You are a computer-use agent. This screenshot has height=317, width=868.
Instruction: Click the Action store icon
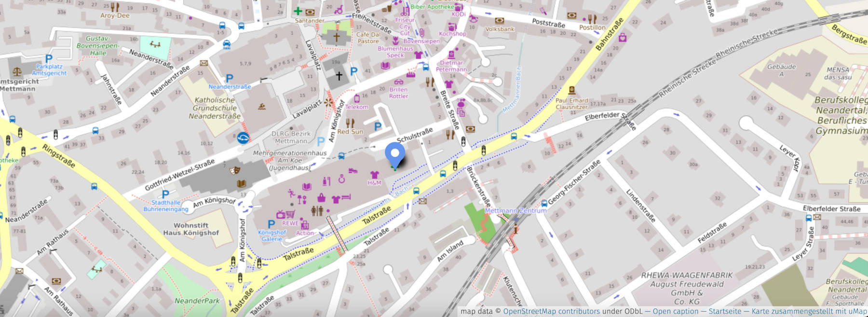pyautogui.click(x=305, y=225)
